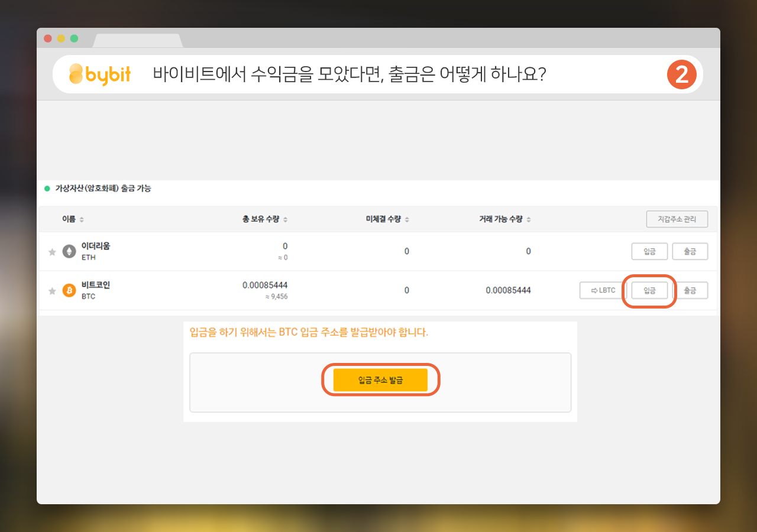Click LBTC conversion button in Bitcoin row
This screenshot has height=532, width=757.
pos(603,290)
